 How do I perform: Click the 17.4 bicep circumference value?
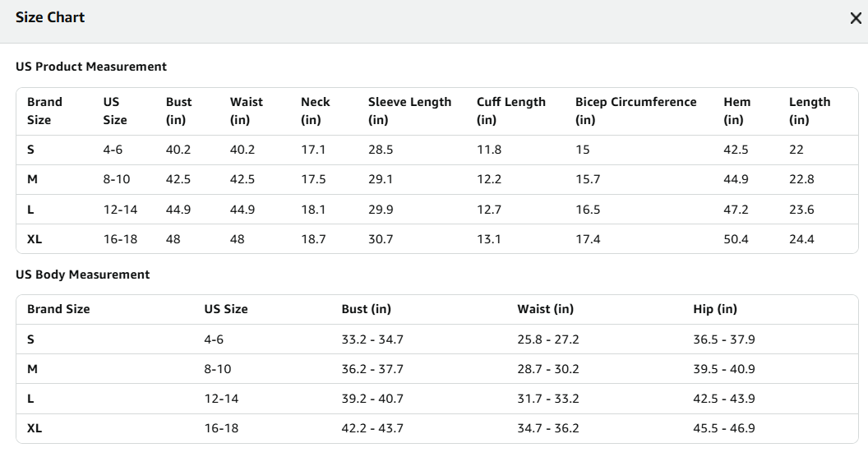coord(588,239)
